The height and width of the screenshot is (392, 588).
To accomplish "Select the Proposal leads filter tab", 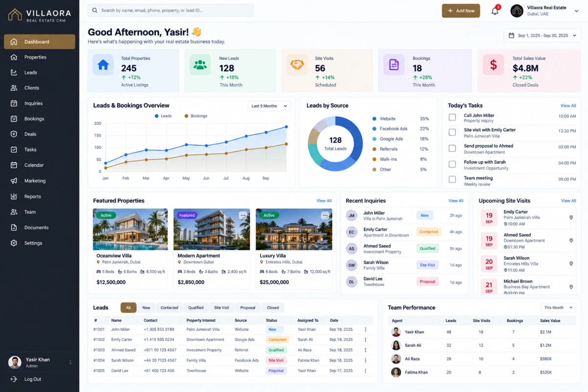I will (247, 308).
